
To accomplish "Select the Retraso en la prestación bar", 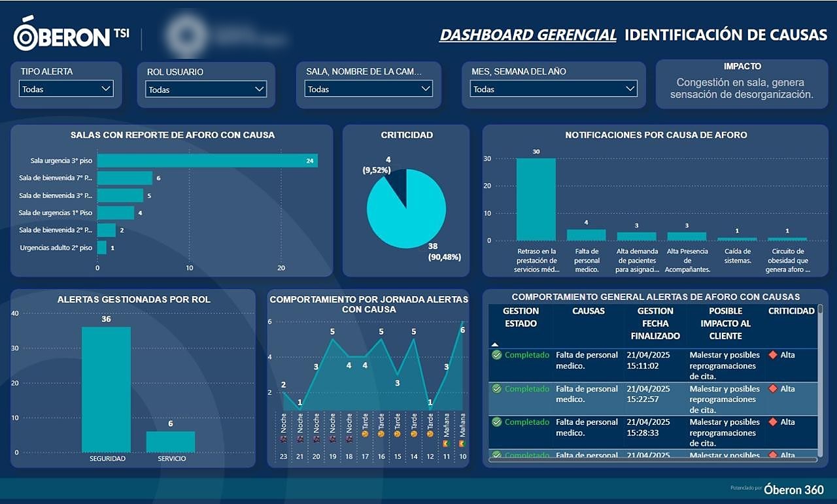I will point(536,199).
